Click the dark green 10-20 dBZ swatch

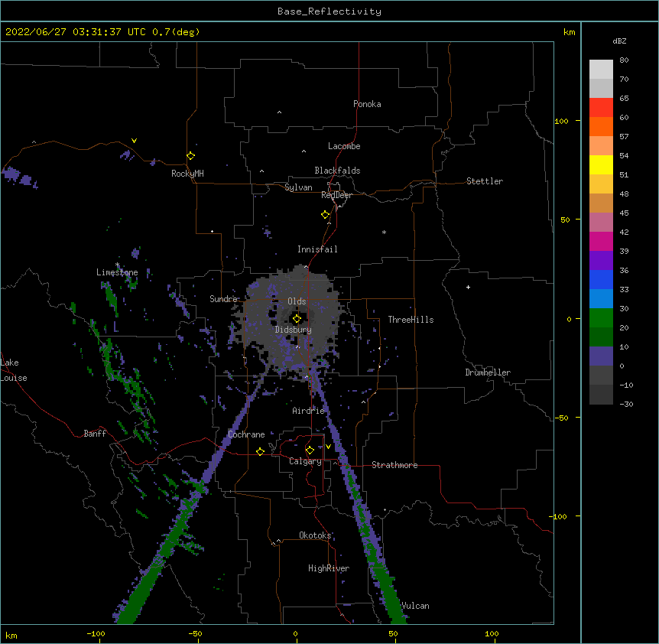pos(601,337)
